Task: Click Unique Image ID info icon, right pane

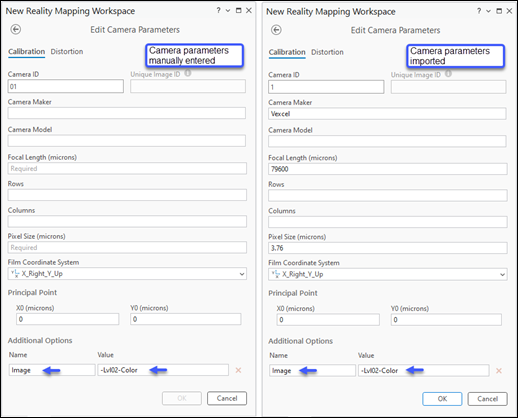Action: (449, 74)
